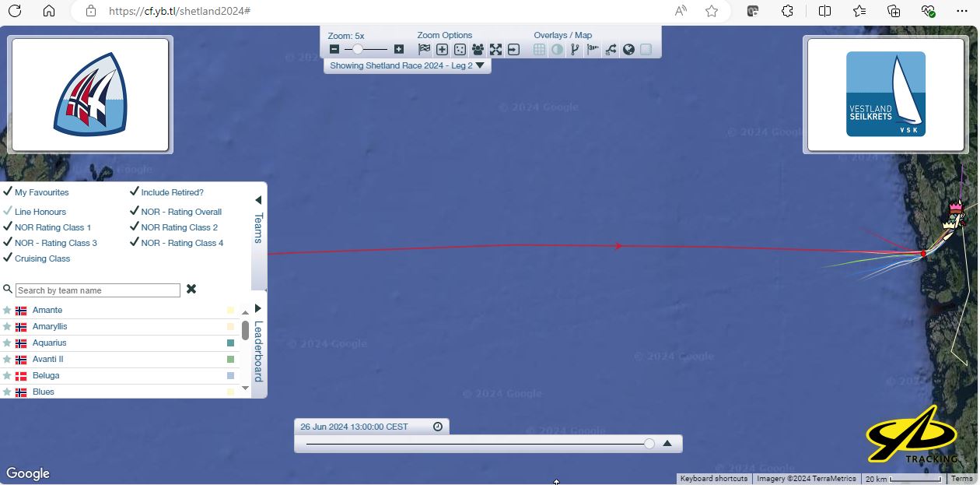Click the Vestland Seilkrets logo
Viewport: 980px width, 485px height.
point(886,94)
